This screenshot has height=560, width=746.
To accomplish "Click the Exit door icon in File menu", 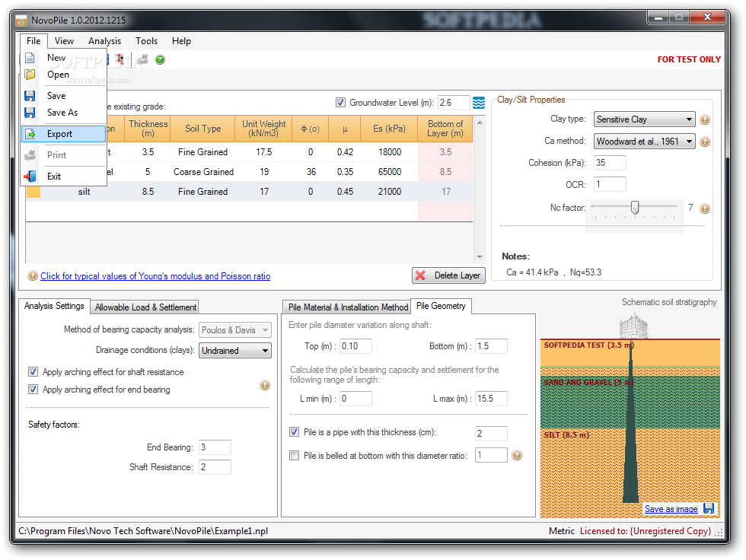I will tap(30, 177).
